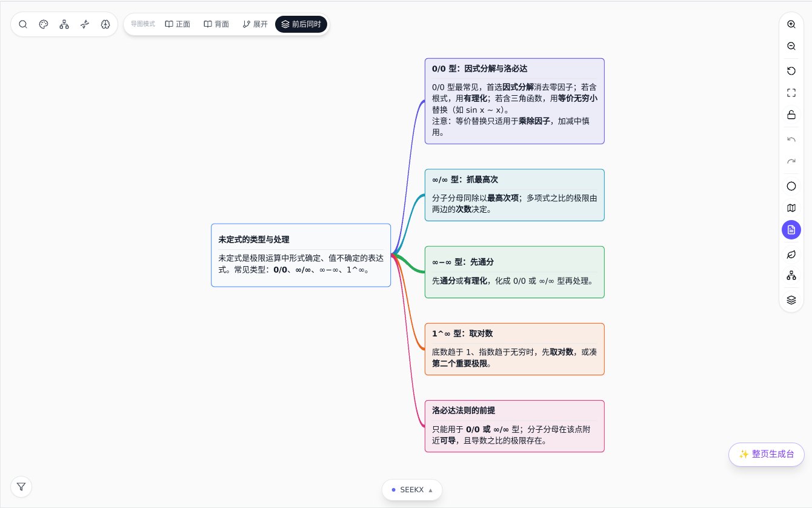The height and width of the screenshot is (508, 812).
Task: Click the brain icon in top toolbar
Action: point(105,24)
